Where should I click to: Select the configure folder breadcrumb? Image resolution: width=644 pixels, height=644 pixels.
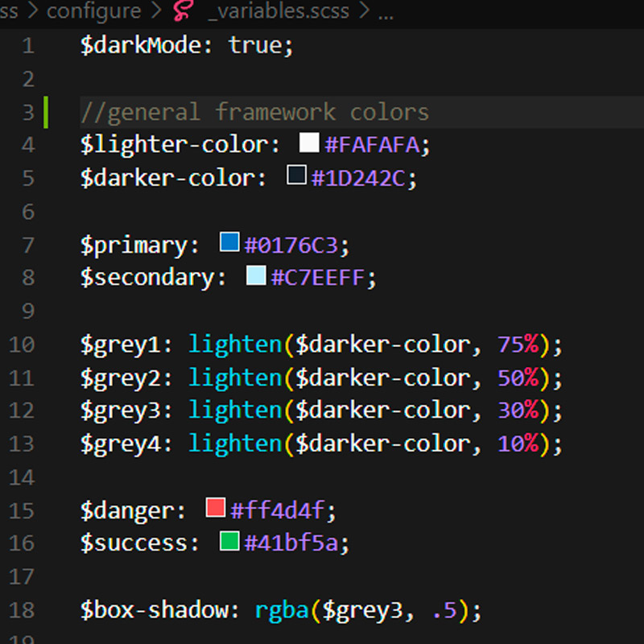click(93, 12)
